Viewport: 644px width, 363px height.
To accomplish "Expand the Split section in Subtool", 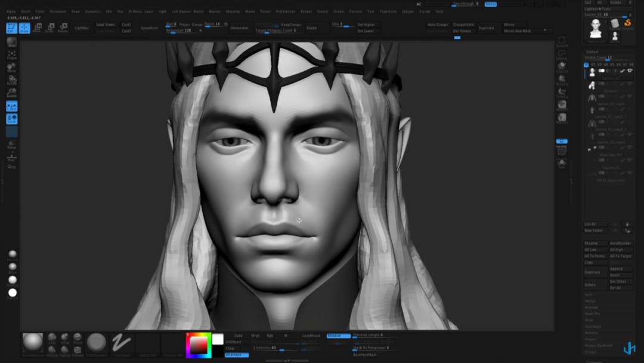I will pos(588,294).
